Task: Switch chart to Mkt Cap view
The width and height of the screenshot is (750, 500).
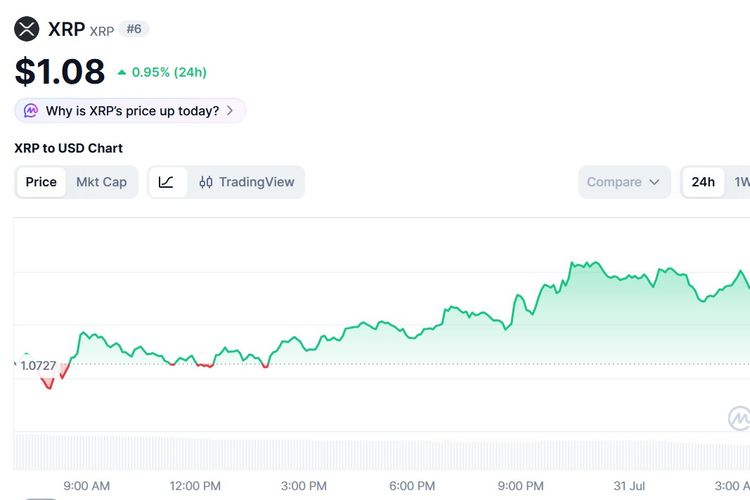Action: pos(101,182)
